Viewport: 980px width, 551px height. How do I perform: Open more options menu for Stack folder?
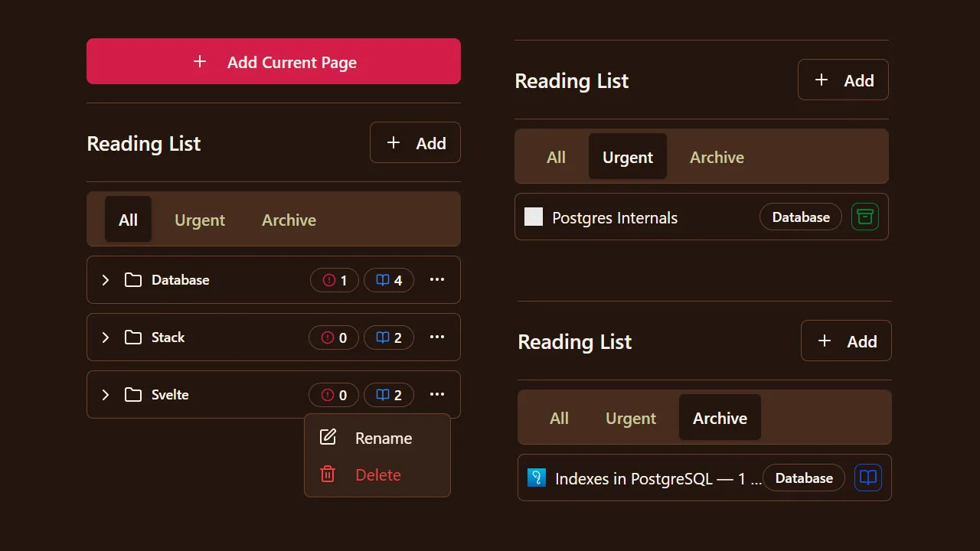pos(437,337)
